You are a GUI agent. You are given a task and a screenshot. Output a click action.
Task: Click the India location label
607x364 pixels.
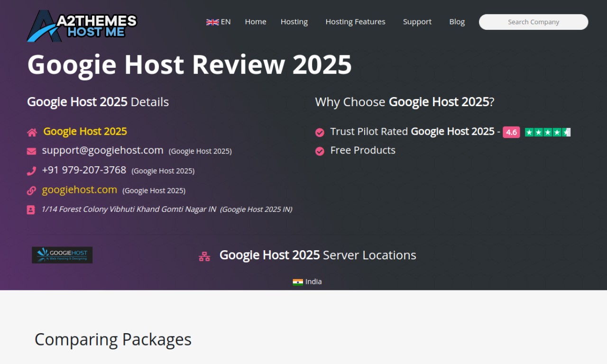click(313, 282)
